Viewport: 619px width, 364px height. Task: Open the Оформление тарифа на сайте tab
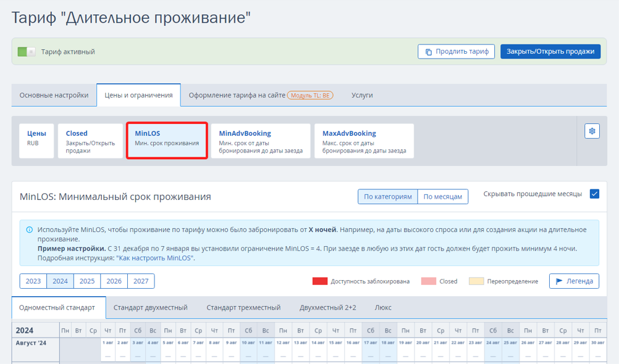point(261,95)
